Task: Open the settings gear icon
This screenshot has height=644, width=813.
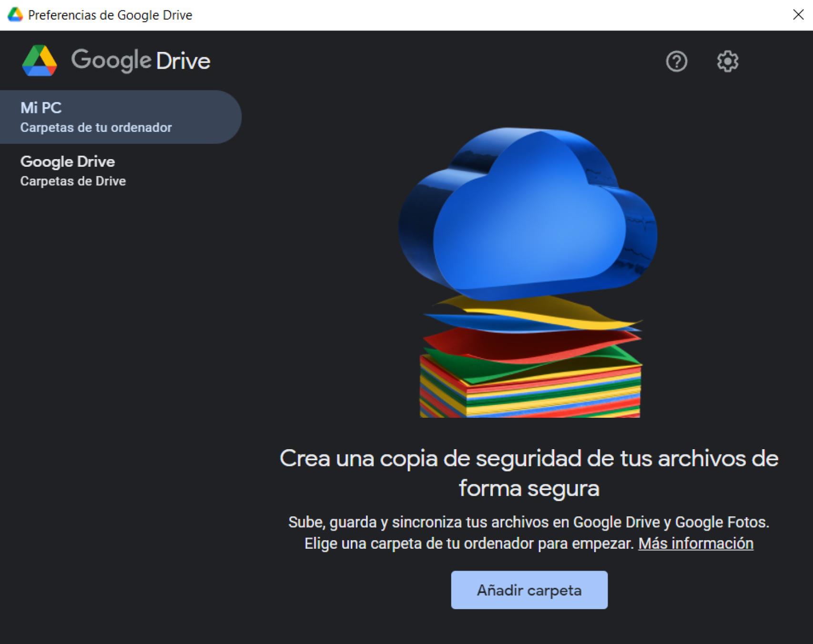Action: (727, 61)
